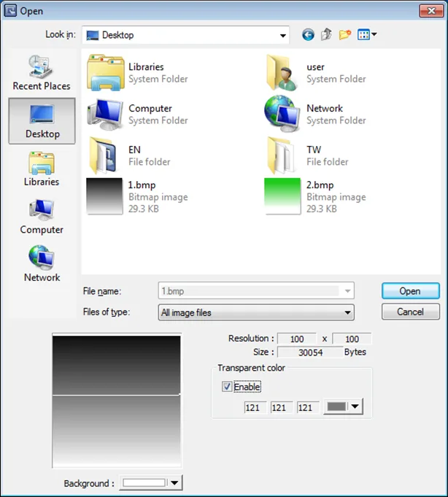Screen dimensions: 448x497
Task: Click the second transparent color value 121
Action: click(282, 407)
